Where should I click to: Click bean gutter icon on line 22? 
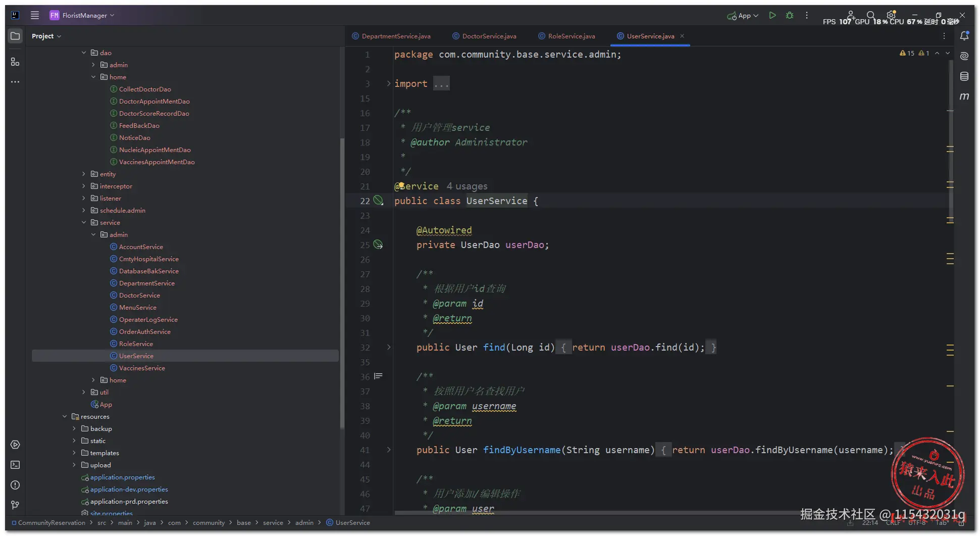(x=378, y=201)
